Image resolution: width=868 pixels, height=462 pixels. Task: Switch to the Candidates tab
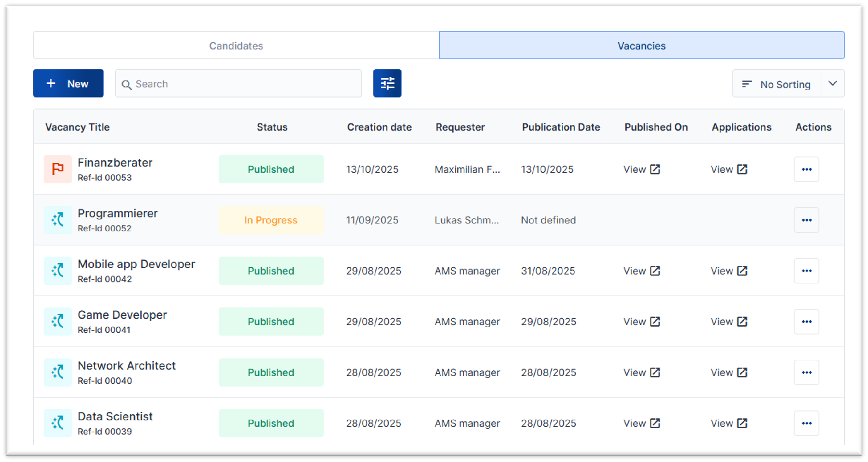pos(236,45)
